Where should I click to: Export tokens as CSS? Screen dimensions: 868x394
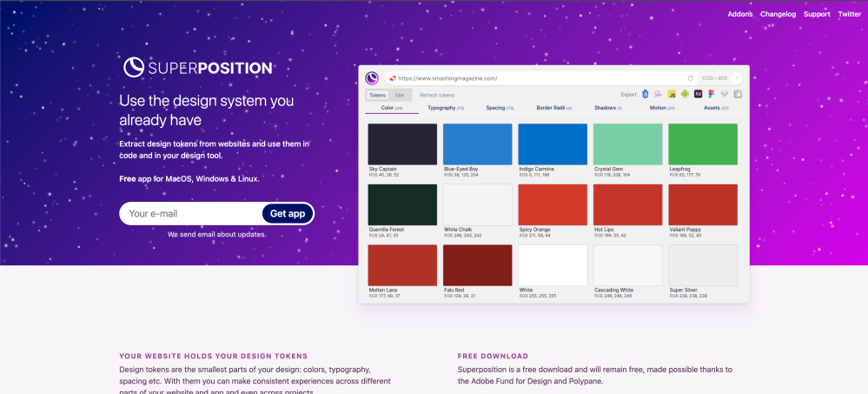tap(645, 94)
